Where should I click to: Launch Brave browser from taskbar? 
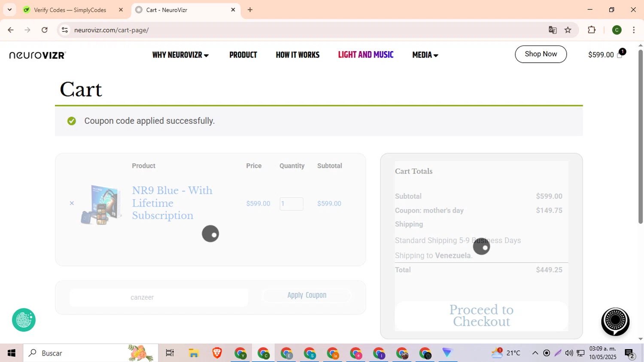pos(217,353)
